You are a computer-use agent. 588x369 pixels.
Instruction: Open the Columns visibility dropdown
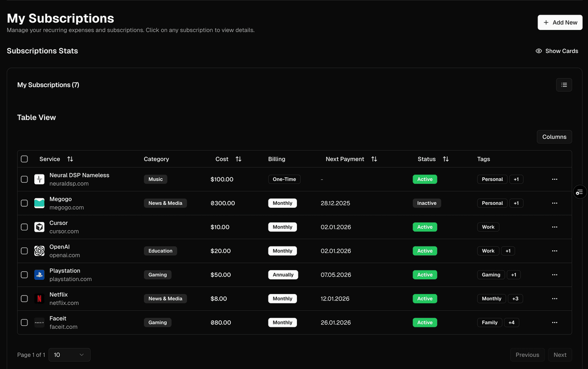554,137
